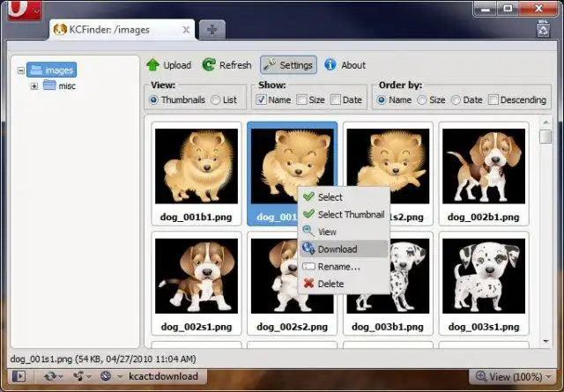Screen dimensions: 564x392
Task: Click the blue About info icon
Action: click(330, 64)
